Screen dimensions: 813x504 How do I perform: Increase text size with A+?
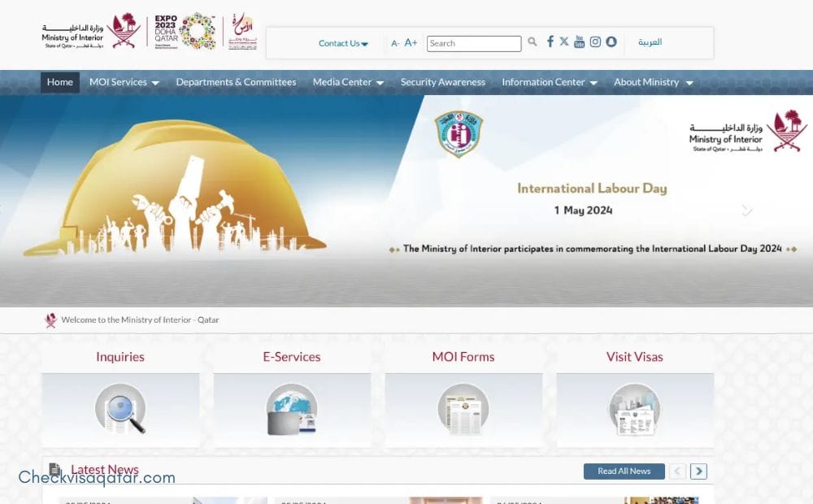[x=411, y=42]
